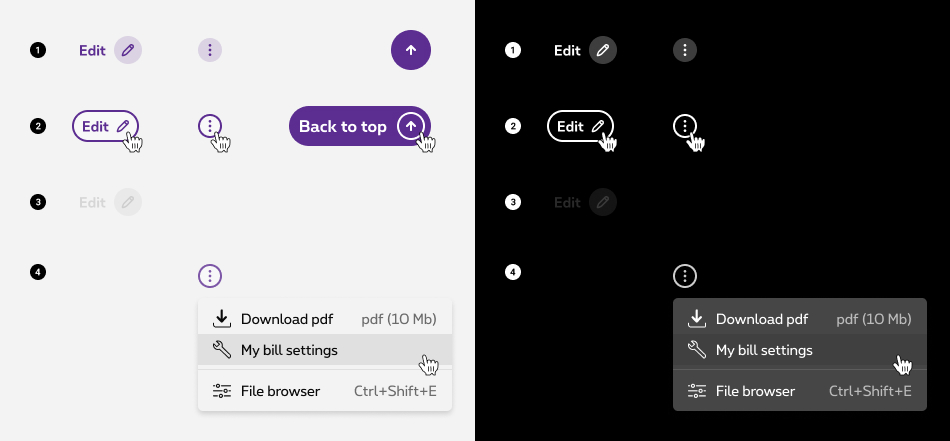Click the download icon in the dark menu
The height and width of the screenshot is (441, 950).
pos(697,319)
